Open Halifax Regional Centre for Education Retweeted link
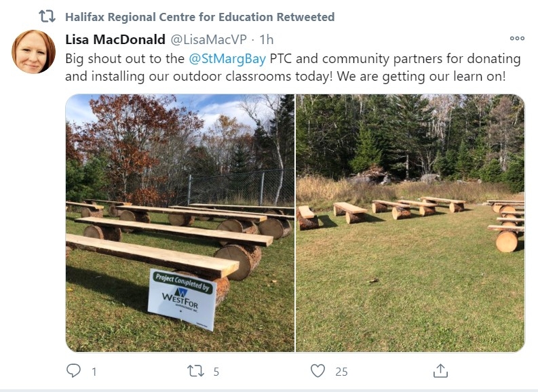This screenshot has height=392, width=538. click(x=199, y=16)
